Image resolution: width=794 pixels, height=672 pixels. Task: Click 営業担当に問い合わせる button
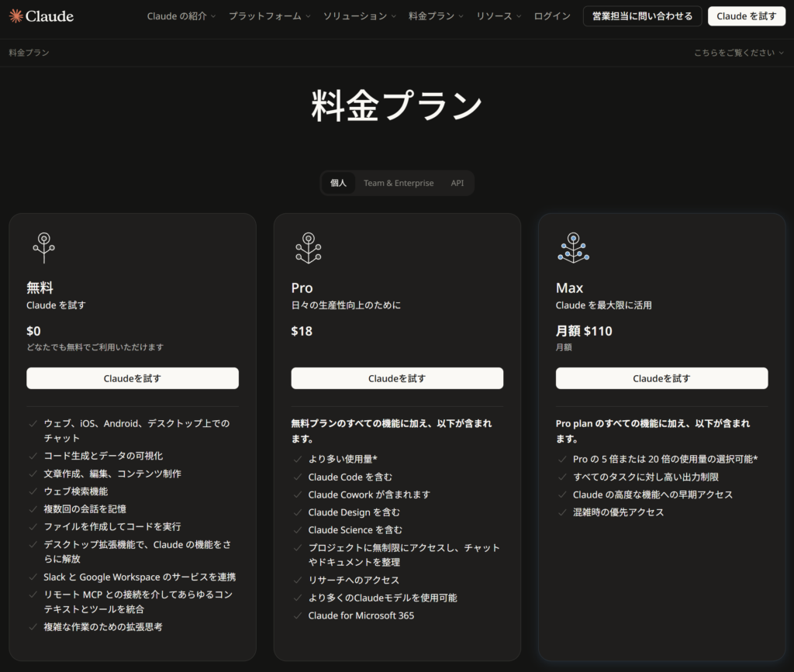point(642,16)
